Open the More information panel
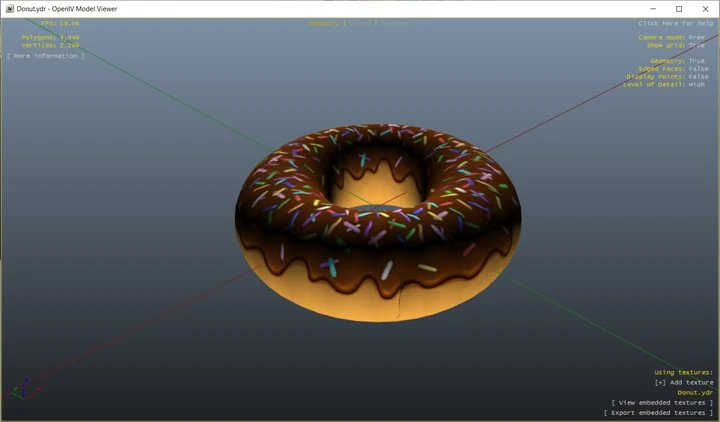The width and height of the screenshot is (720, 422). pyautogui.click(x=45, y=56)
